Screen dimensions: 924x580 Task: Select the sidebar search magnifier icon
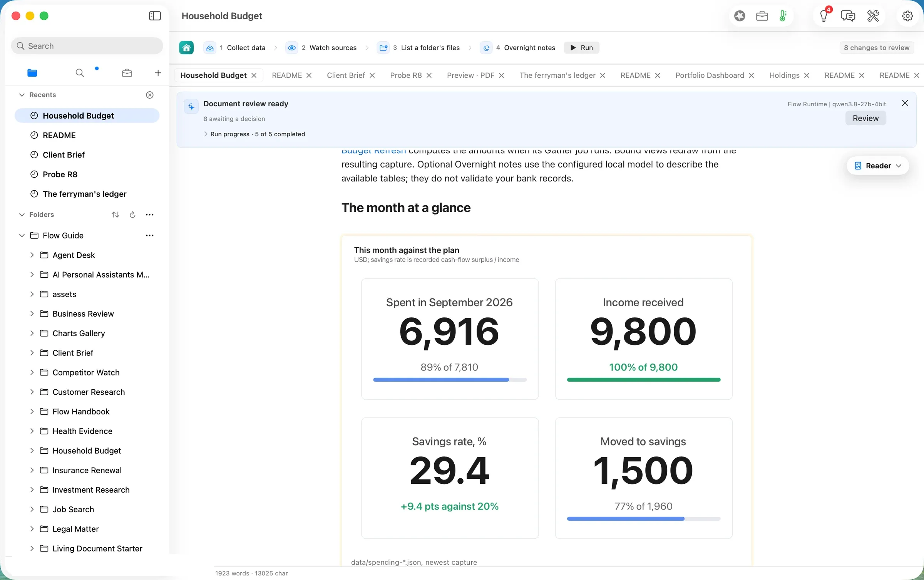click(80, 73)
